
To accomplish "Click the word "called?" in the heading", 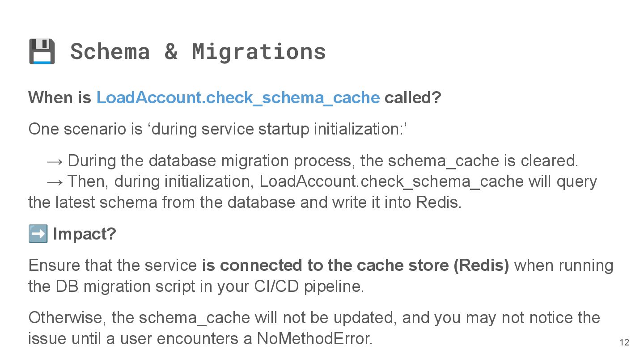I will [412, 97].
